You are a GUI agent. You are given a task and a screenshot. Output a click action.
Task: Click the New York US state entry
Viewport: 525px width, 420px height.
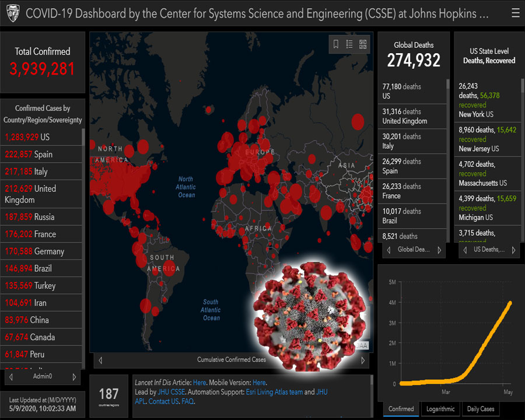pyautogui.click(x=488, y=100)
